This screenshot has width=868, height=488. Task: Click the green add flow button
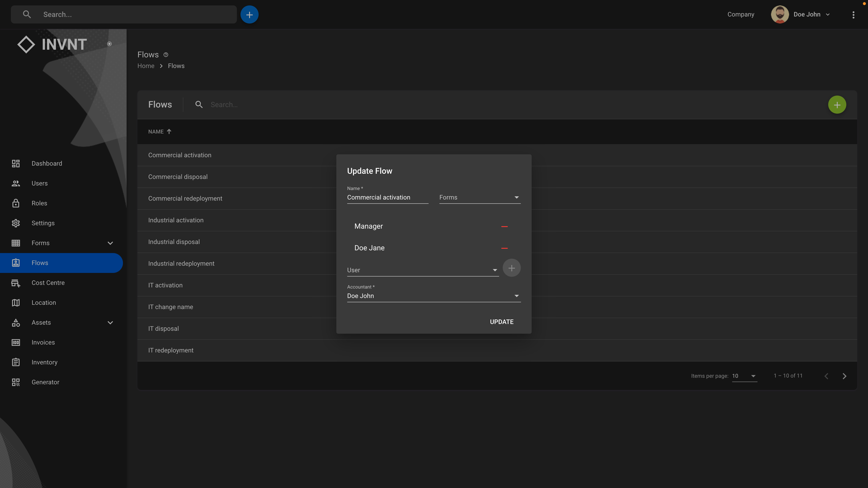click(837, 105)
